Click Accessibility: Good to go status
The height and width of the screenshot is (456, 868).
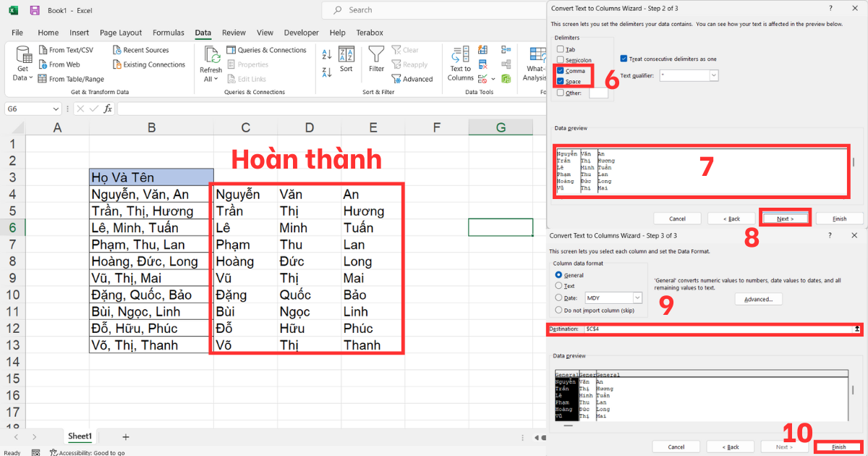click(88, 452)
